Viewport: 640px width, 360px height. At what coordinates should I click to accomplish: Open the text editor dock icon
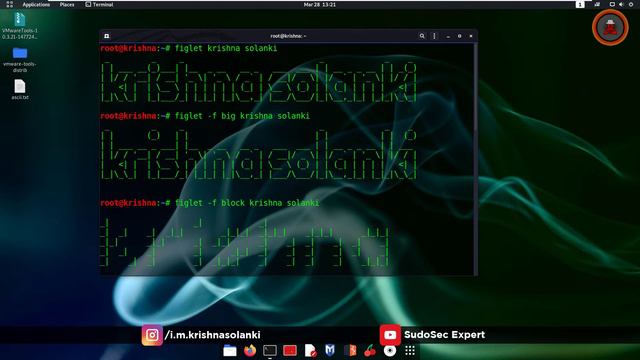[310, 351]
